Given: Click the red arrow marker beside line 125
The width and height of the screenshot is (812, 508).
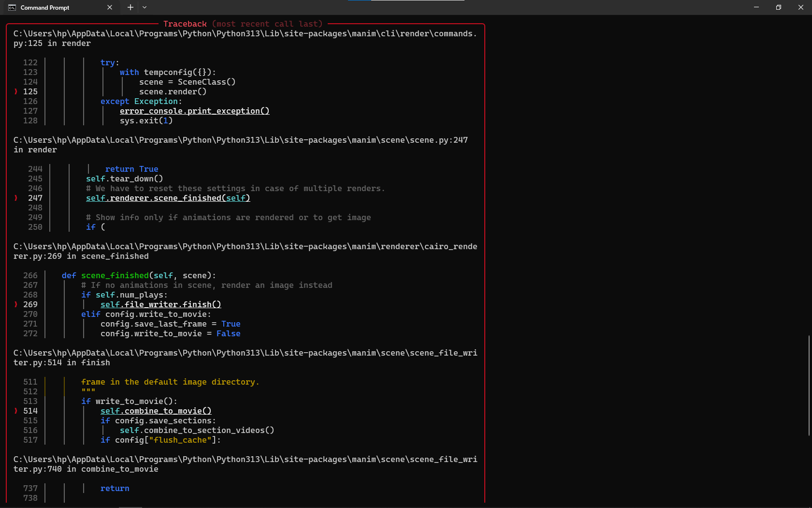Looking at the screenshot, I should [x=16, y=91].
